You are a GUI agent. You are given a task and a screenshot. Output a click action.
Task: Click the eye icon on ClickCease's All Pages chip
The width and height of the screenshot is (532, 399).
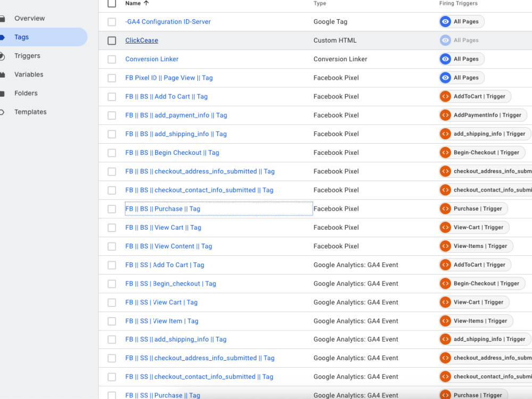tap(445, 40)
